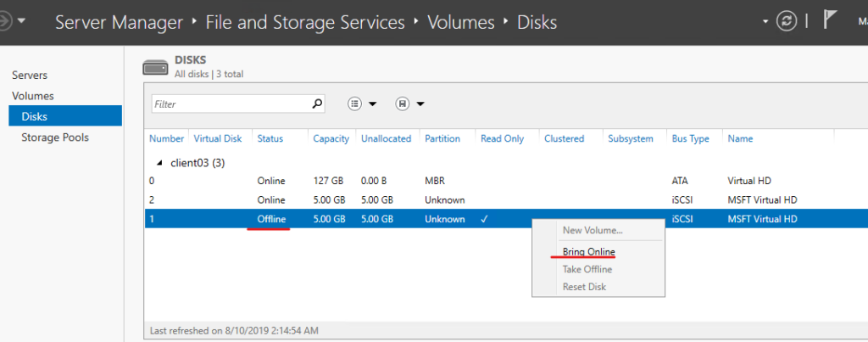
Task: Expand the list options dropdown arrow
Action: coord(373,104)
